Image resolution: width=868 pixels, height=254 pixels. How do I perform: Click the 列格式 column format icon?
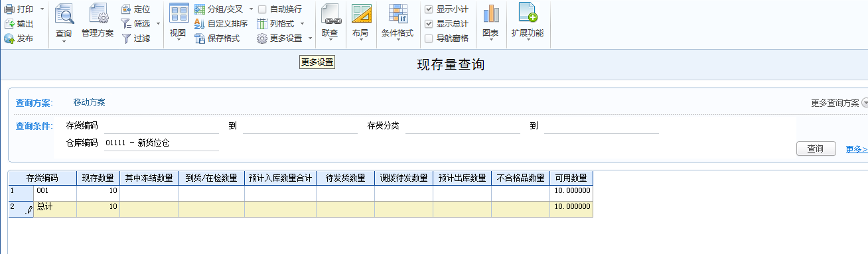(x=262, y=24)
